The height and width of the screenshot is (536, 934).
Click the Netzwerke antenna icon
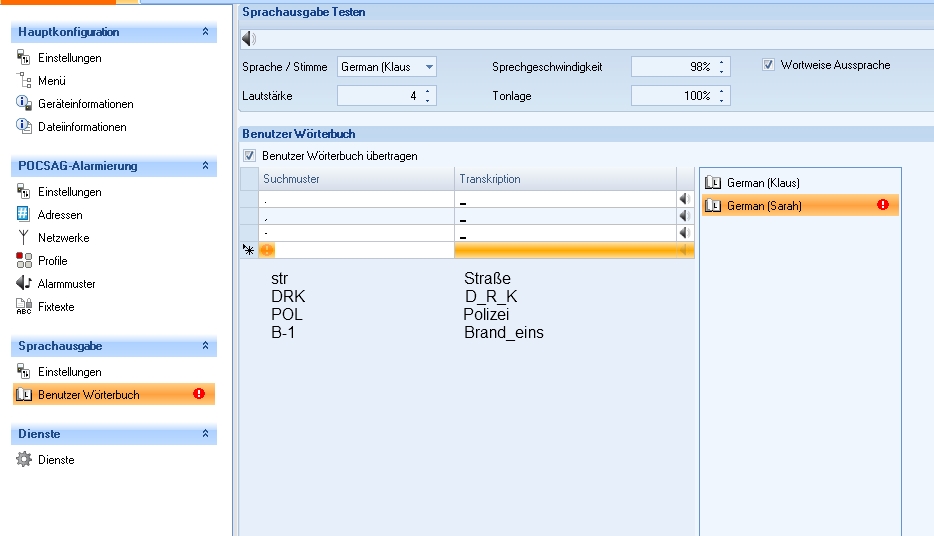click(x=25, y=238)
